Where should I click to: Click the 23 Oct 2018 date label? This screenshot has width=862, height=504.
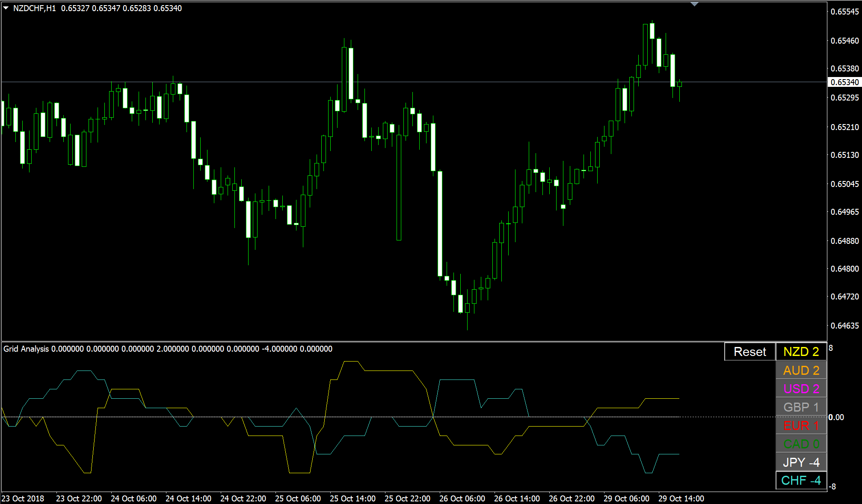click(23, 498)
